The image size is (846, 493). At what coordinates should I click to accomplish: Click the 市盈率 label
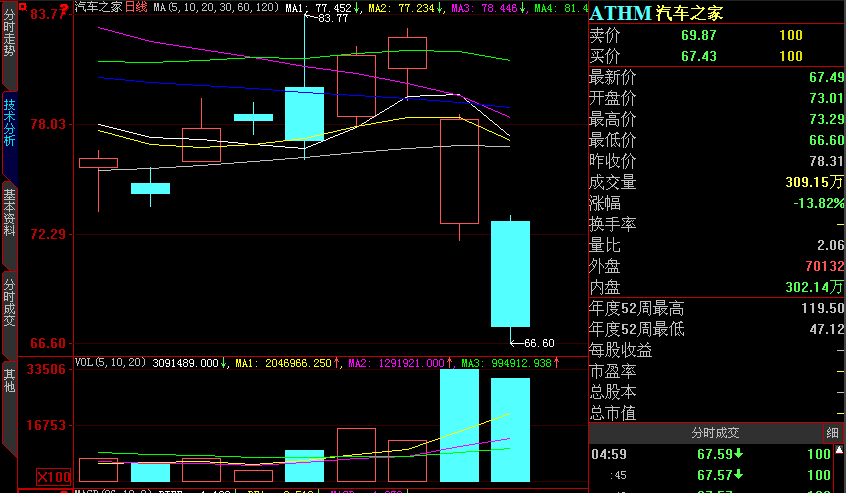click(x=612, y=372)
